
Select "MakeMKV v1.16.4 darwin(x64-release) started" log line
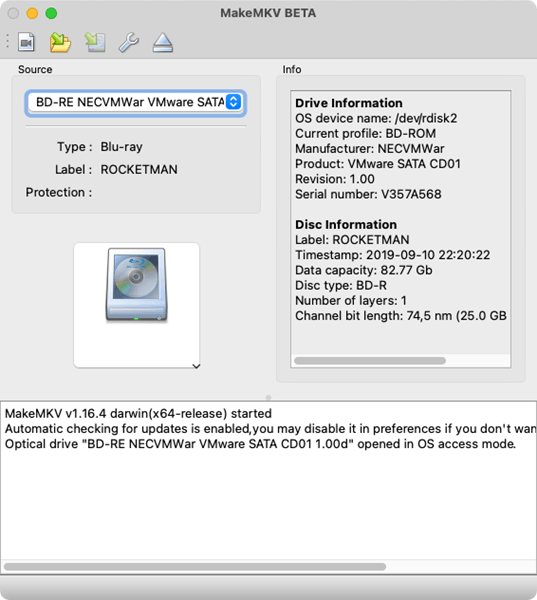[138, 414]
